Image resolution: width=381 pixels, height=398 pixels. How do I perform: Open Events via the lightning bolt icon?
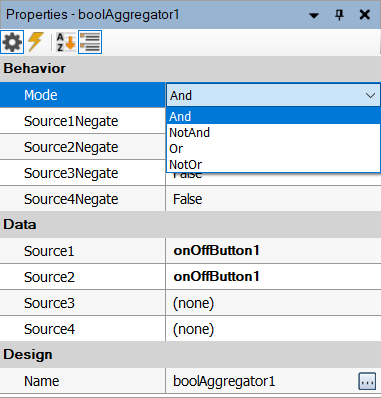(36, 42)
